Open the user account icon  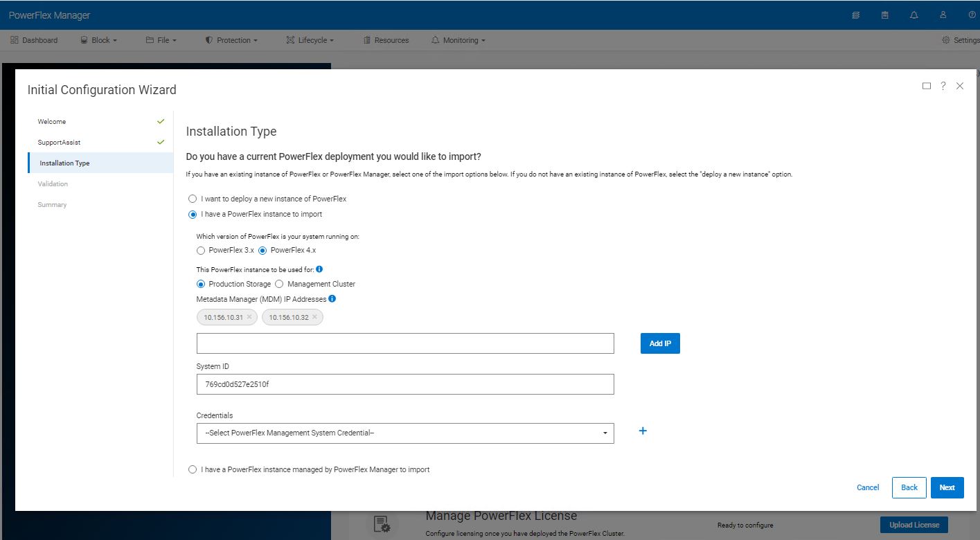(x=942, y=14)
